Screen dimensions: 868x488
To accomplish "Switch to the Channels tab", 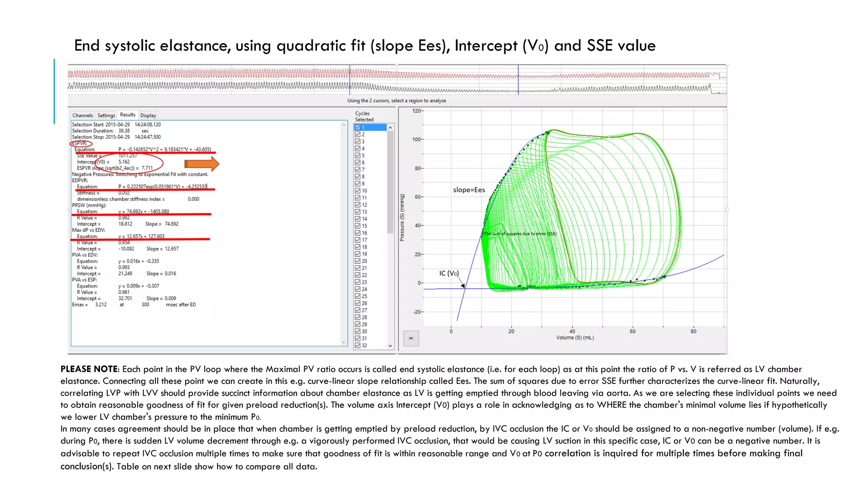I will coord(82,115).
